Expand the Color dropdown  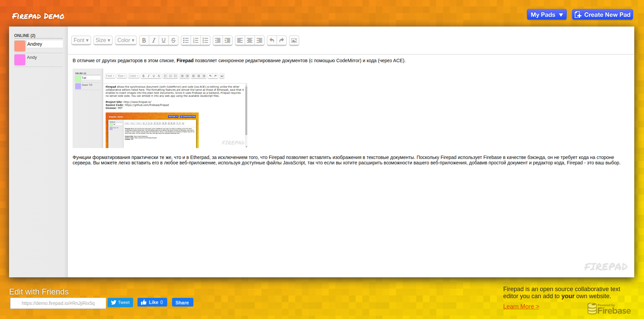point(126,40)
